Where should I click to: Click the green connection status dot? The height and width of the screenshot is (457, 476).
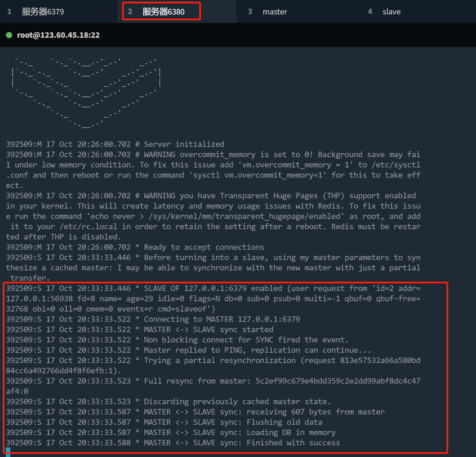click(x=9, y=35)
